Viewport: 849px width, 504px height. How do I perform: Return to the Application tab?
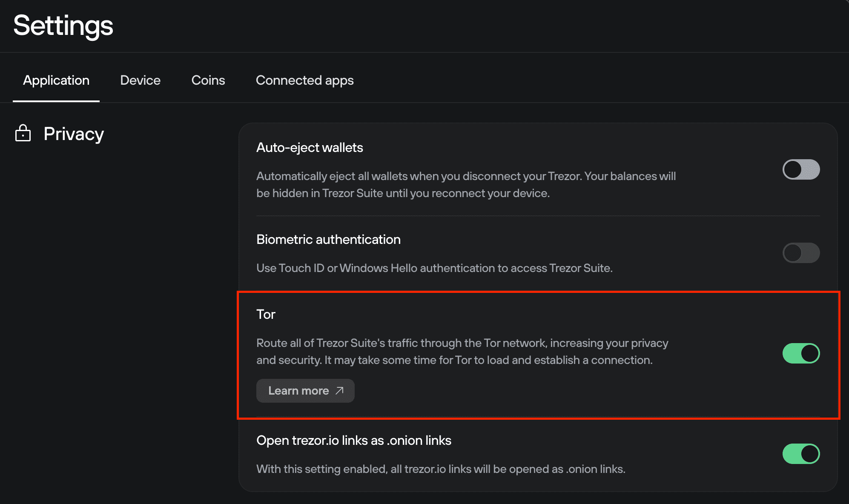point(56,80)
